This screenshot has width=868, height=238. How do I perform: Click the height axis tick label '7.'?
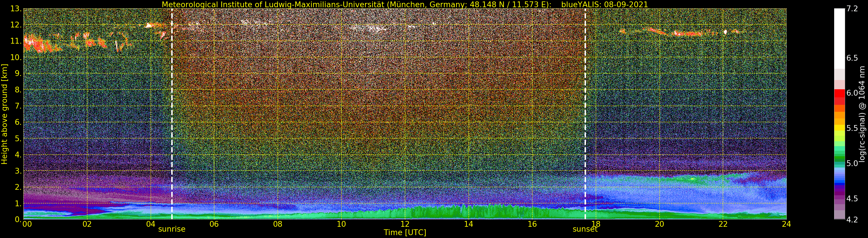(18, 106)
